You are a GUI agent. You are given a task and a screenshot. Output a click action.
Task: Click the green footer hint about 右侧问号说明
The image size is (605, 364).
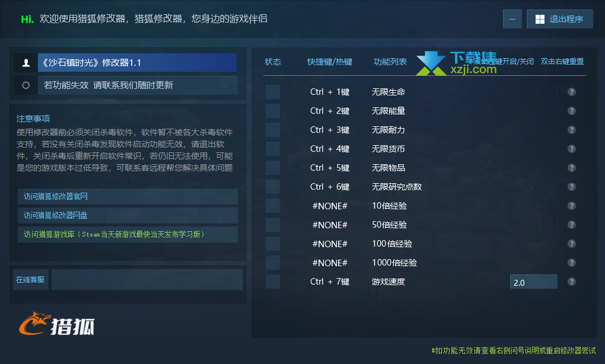pyautogui.click(x=514, y=350)
